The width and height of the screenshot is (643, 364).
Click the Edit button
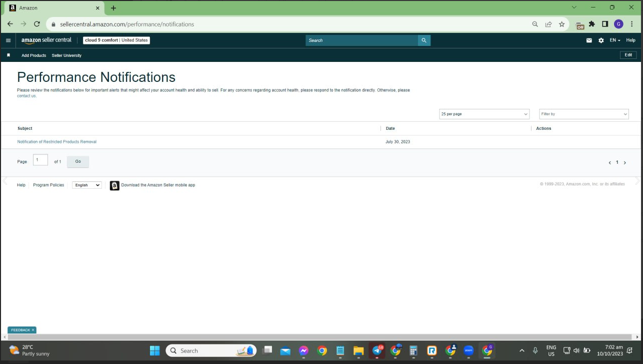628,55
